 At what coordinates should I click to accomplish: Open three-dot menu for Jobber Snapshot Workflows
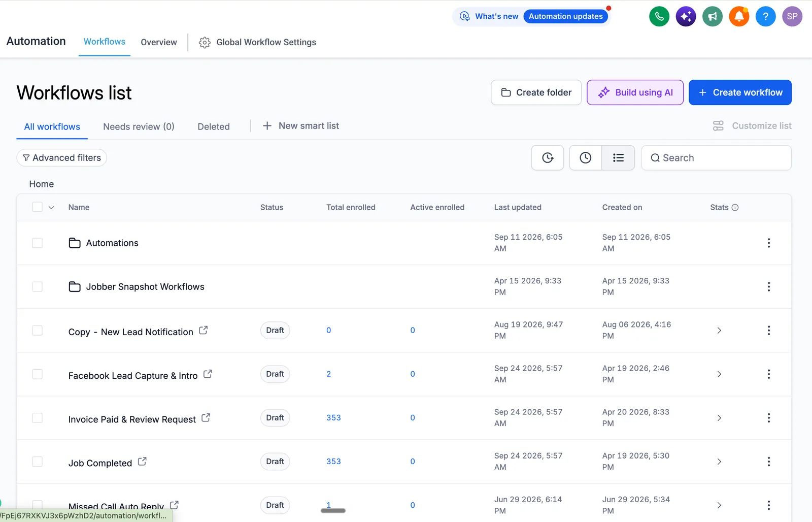tap(769, 286)
